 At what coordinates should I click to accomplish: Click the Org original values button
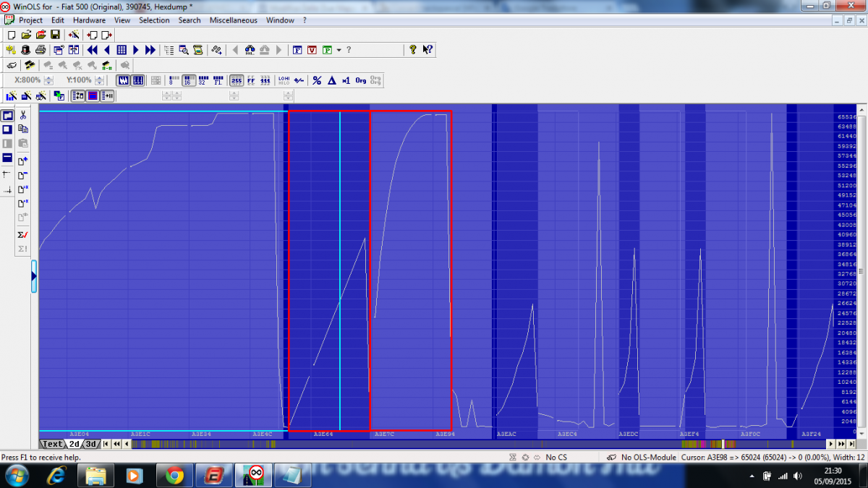(x=360, y=80)
